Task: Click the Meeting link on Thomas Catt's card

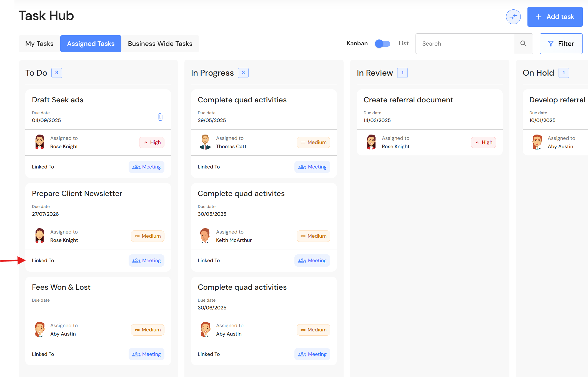Action: 312,167
